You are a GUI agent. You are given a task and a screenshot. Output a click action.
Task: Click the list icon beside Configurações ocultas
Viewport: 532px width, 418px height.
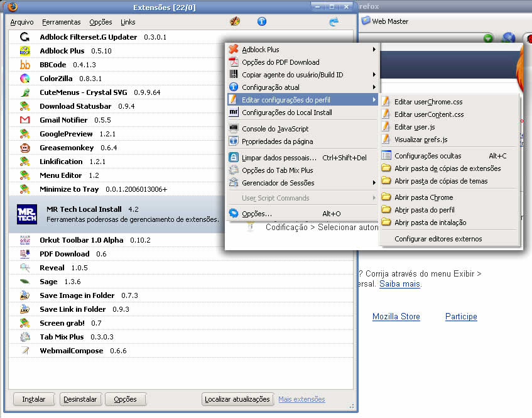pyautogui.click(x=386, y=155)
